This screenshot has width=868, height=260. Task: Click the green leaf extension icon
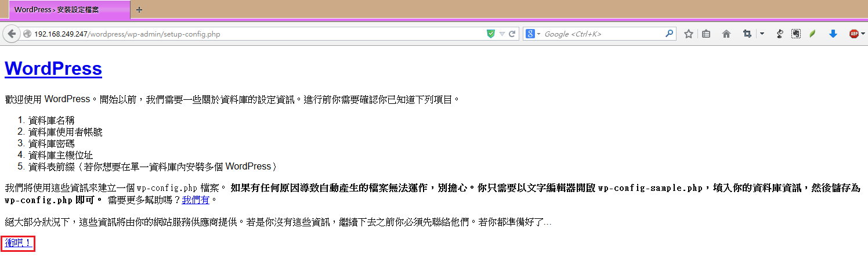point(813,34)
